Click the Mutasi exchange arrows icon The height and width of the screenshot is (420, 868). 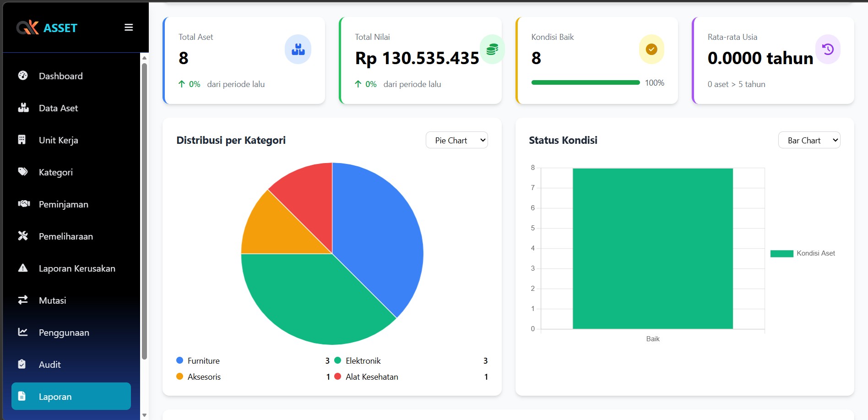click(x=23, y=300)
